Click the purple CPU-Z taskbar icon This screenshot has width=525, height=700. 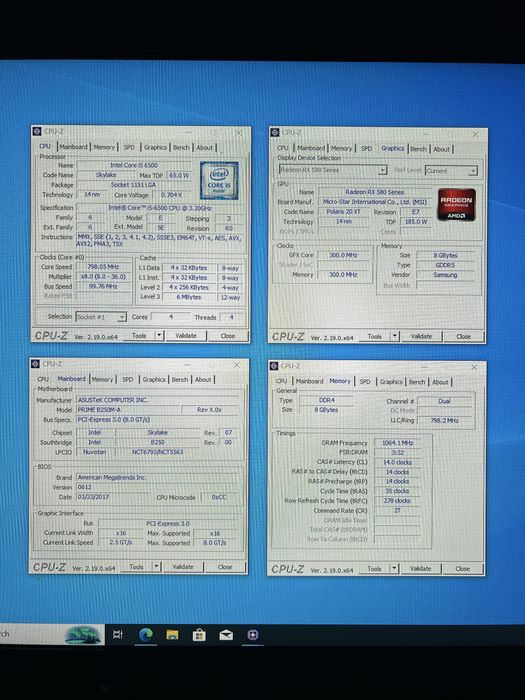point(253,634)
